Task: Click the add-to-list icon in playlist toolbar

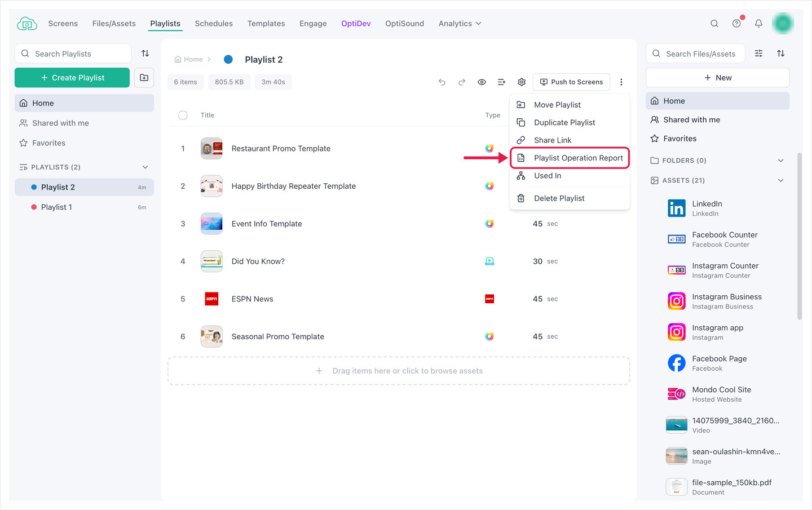Action: click(x=502, y=82)
